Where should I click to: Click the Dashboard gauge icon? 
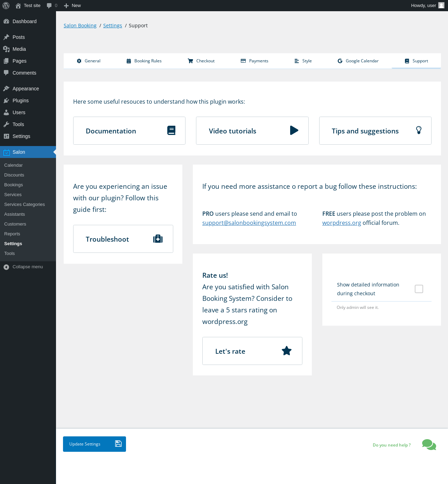click(x=6, y=21)
